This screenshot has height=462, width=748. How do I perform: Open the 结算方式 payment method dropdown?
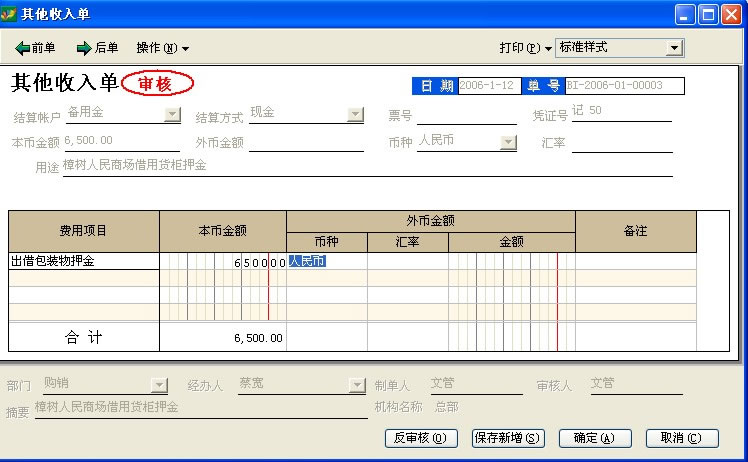(x=355, y=115)
